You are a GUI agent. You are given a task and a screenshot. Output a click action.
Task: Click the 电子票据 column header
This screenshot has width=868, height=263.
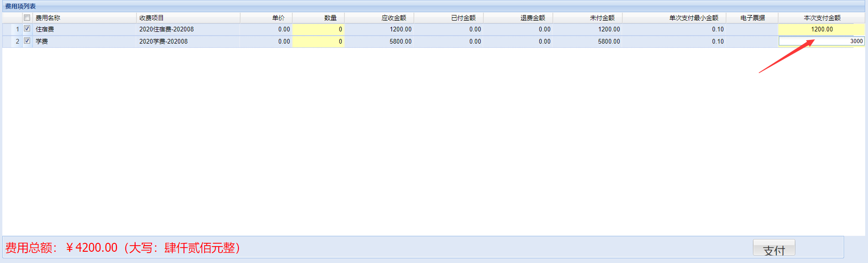point(752,18)
